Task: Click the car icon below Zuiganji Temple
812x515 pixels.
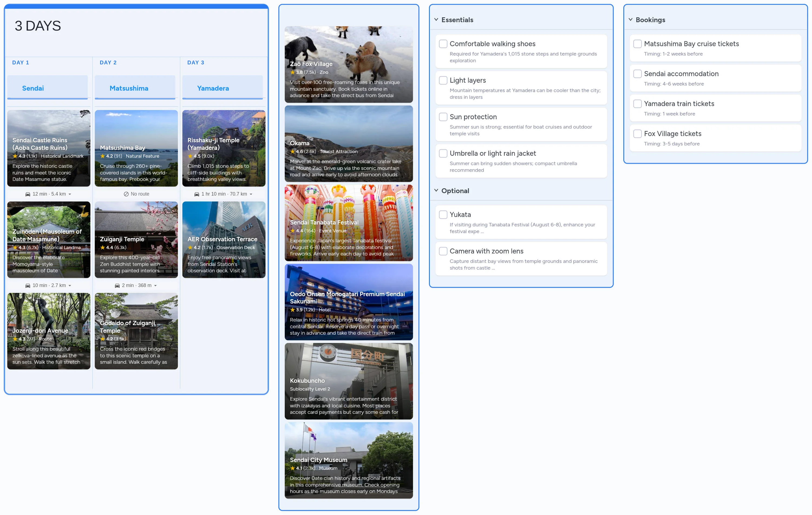Action: click(x=117, y=285)
